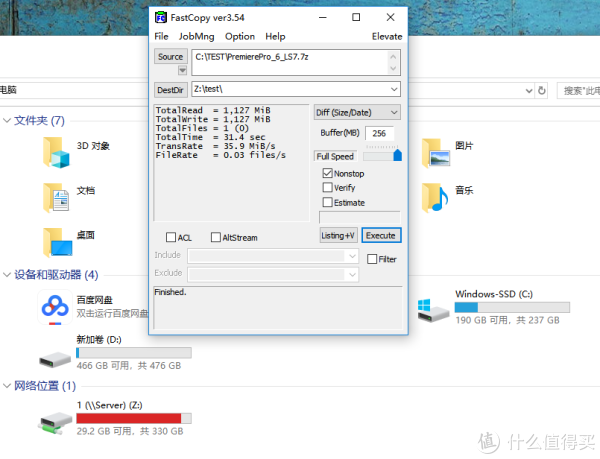Image resolution: width=600 pixels, height=459 pixels.
Task: Select the Windows-SSD (C:) drive icon
Action: click(x=432, y=311)
